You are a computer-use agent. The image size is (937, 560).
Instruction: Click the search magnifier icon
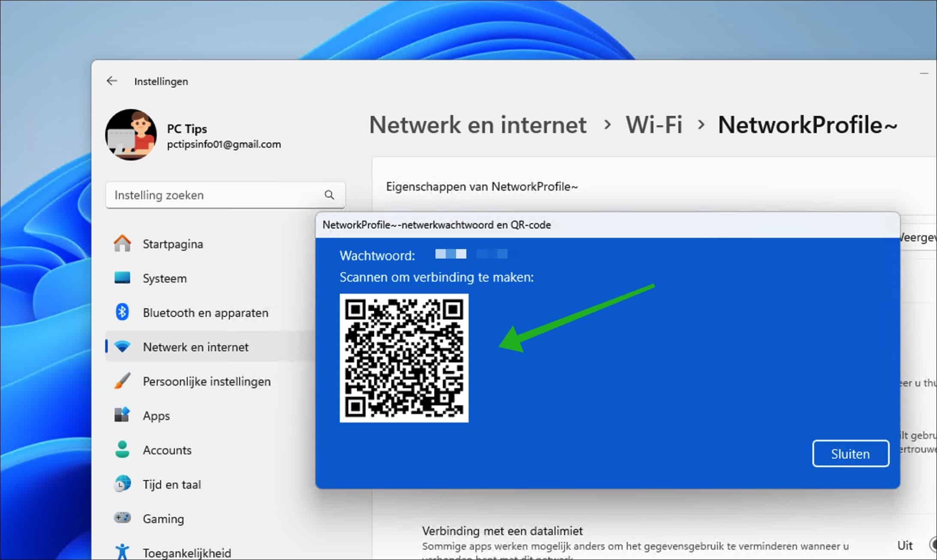pyautogui.click(x=329, y=195)
